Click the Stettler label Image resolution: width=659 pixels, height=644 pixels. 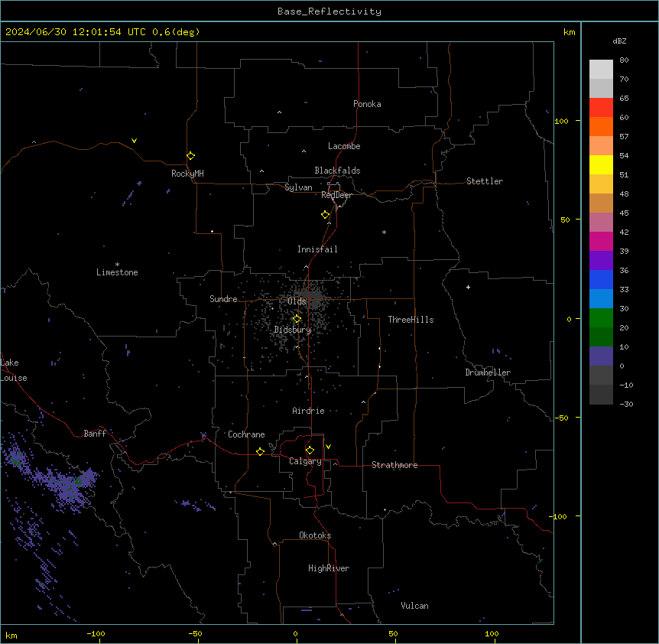[x=485, y=181]
